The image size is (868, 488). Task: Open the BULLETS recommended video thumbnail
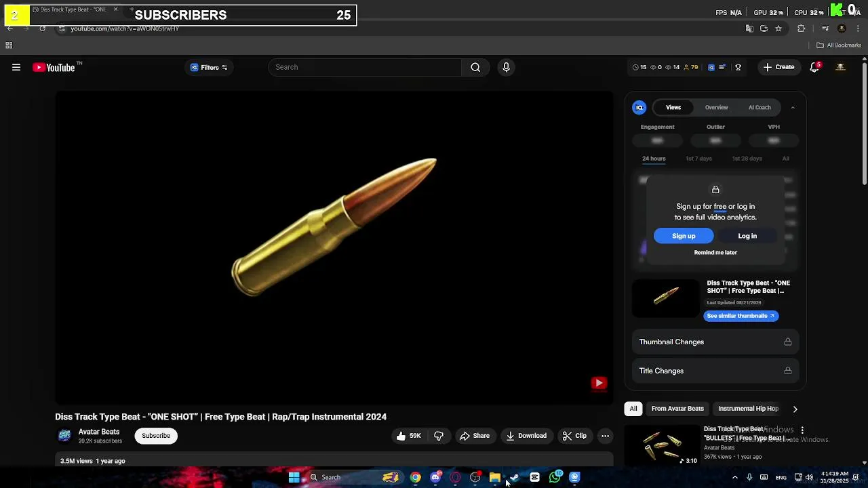(662, 445)
